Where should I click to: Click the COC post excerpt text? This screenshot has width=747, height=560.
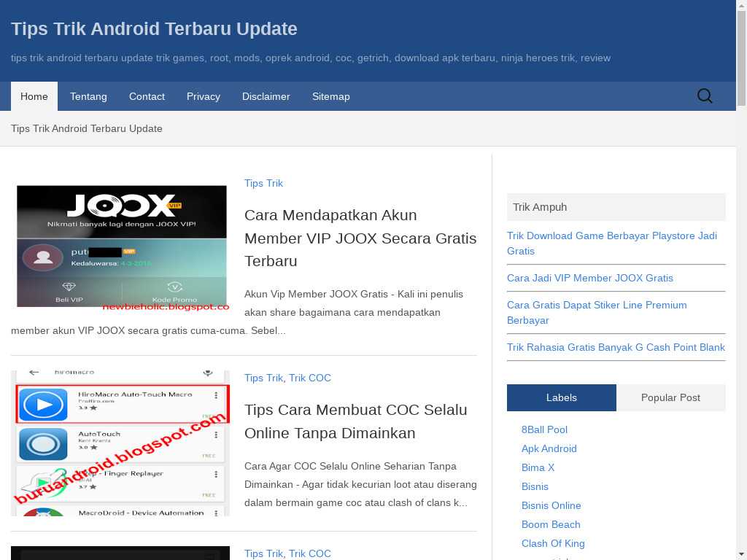pos(360,484)
